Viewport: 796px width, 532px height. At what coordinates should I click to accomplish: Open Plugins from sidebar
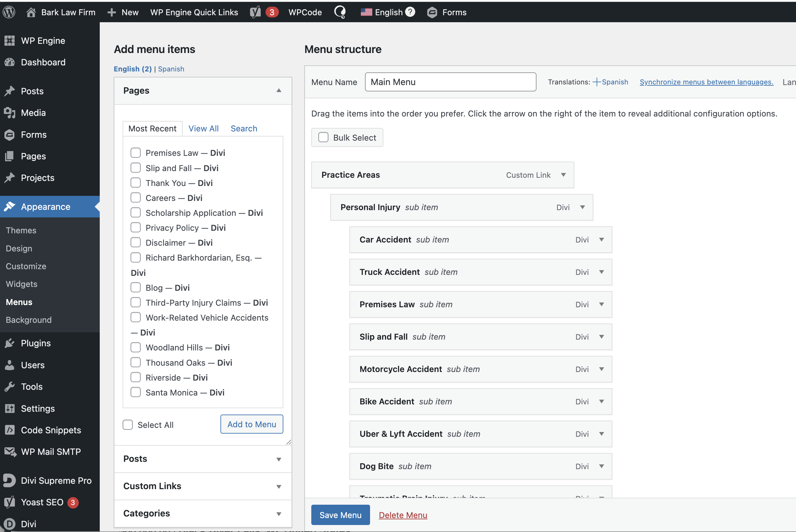click(x=36, y=343)
